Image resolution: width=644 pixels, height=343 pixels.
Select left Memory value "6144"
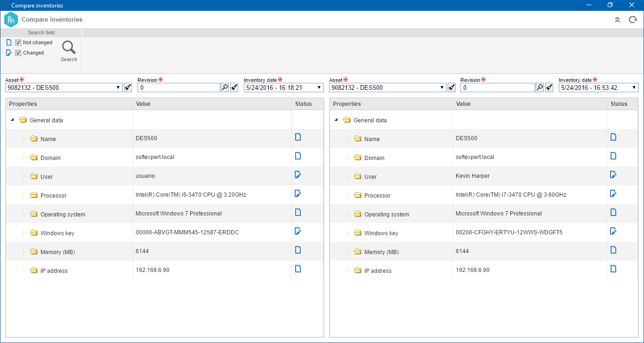pos(142,251)
